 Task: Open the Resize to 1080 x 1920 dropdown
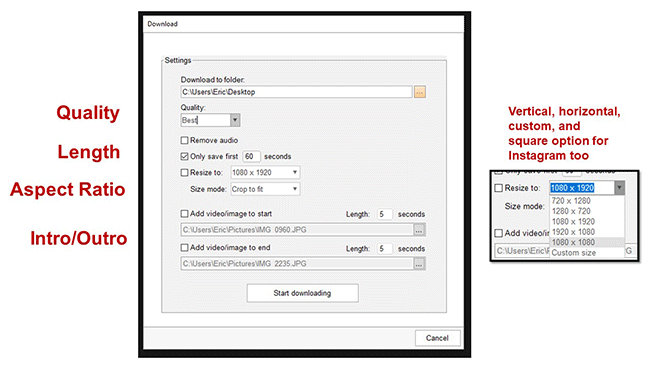coord(295,172)
